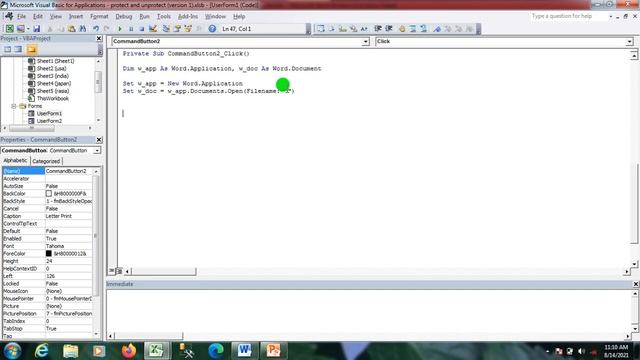The width and height of the screenshot is (640, 360).
Task: Open the Properties Window toolbar icon
Action: click(177, 29)
